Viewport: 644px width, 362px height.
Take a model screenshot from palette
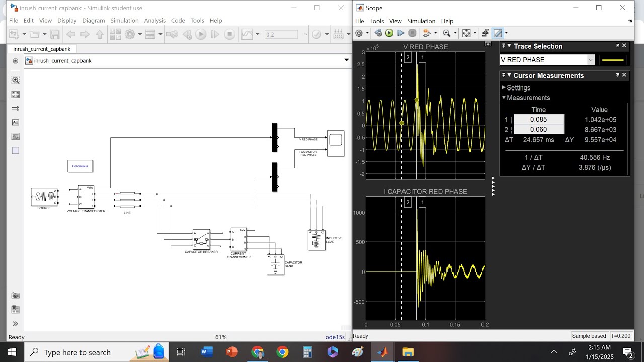[15, 296]
